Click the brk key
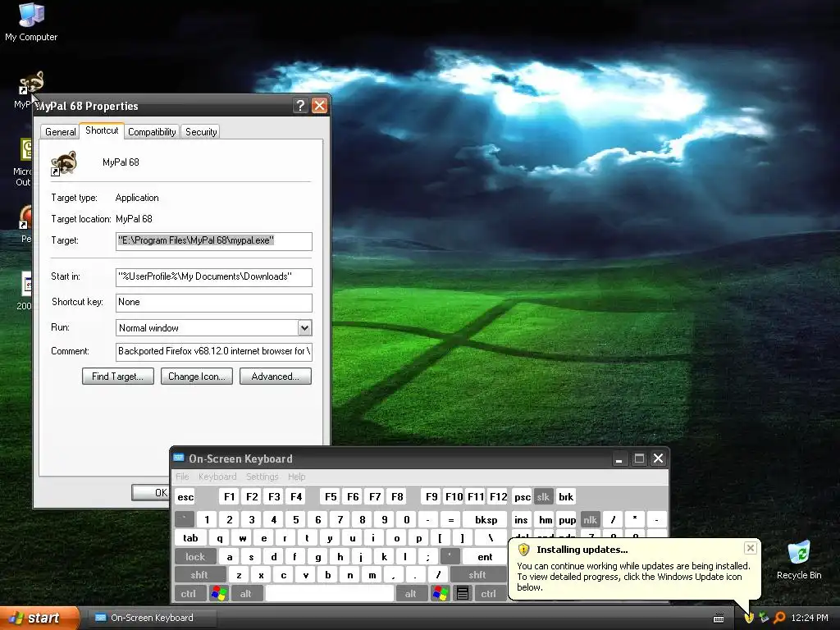The height and width of the screenshot is (630, 840). pyautogui.click(x=566, y=496)
